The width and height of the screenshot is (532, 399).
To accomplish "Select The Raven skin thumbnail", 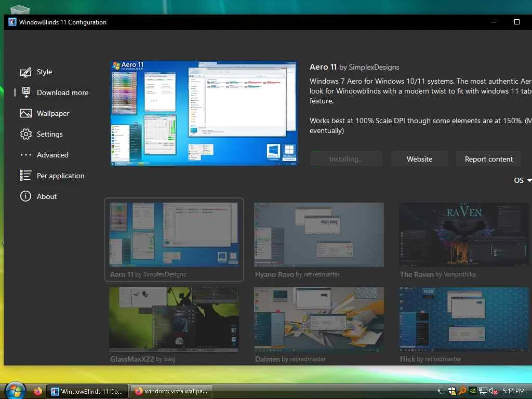I will point(464,234).
